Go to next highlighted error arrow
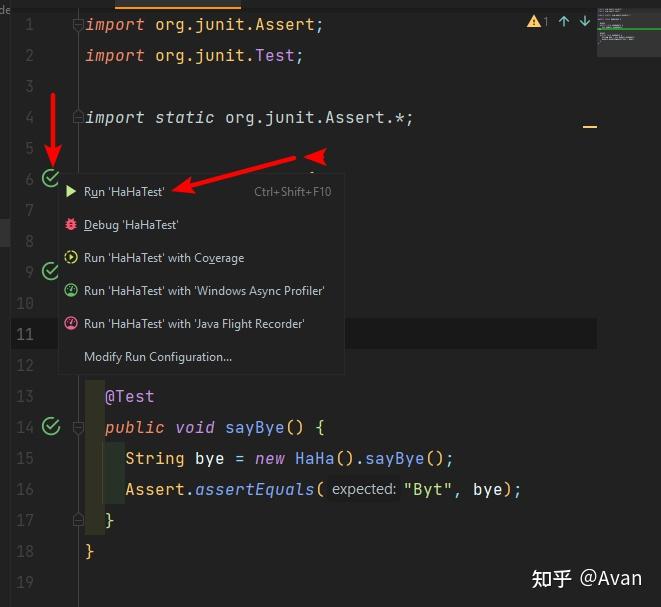Image resolution: width=661 pixels, height=607 pixels. [585, 21]
